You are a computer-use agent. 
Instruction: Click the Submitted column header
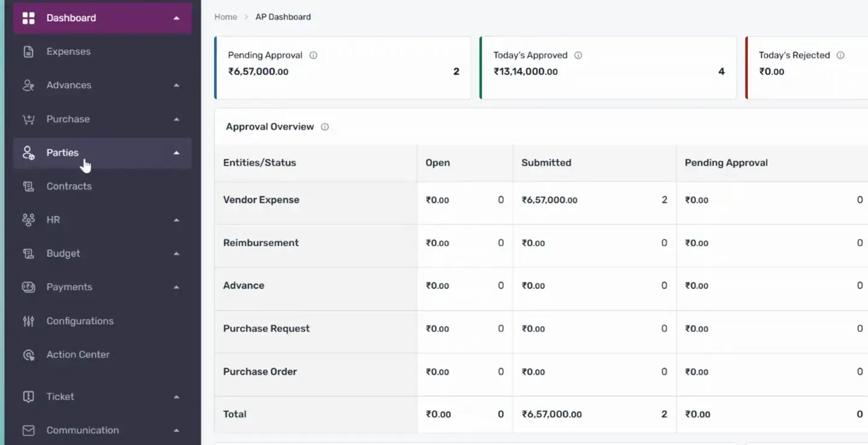click(x=546, y=163)
